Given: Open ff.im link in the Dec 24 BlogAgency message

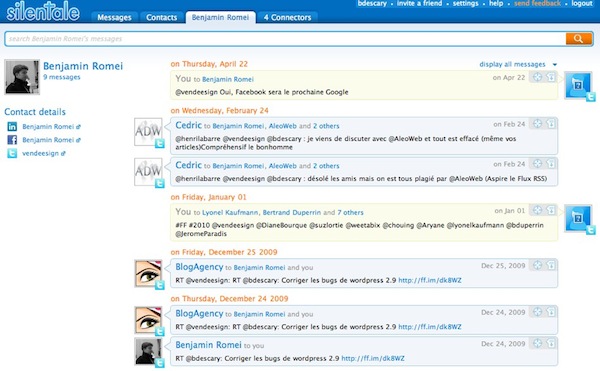Looking at the screenshot, I should coord(430,327).
